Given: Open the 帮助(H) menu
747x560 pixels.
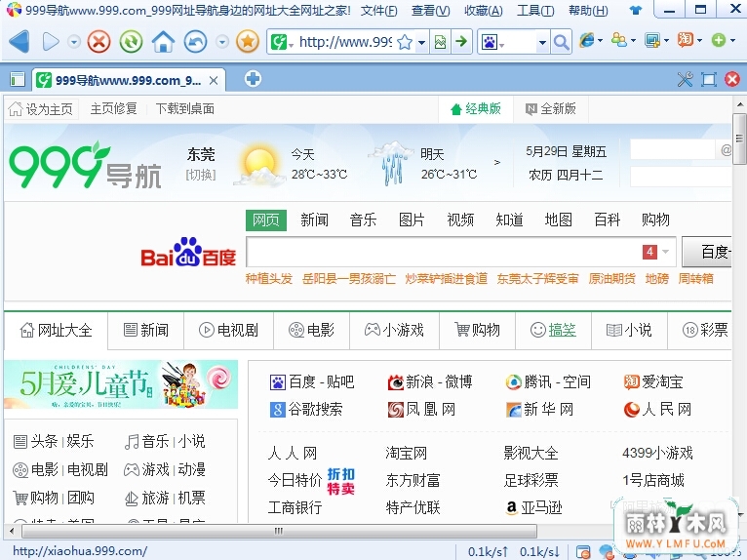Looking at the screenshot, I should pos(588,10).
